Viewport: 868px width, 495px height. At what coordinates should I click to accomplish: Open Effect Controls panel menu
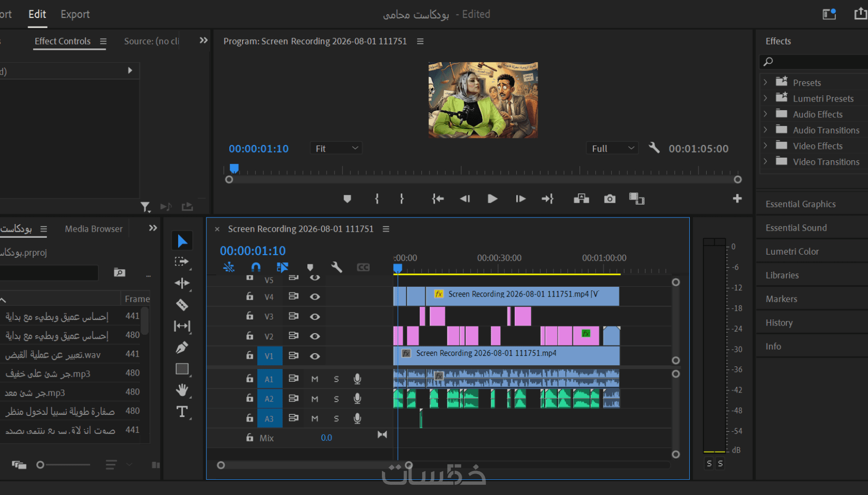pos(103,41)
